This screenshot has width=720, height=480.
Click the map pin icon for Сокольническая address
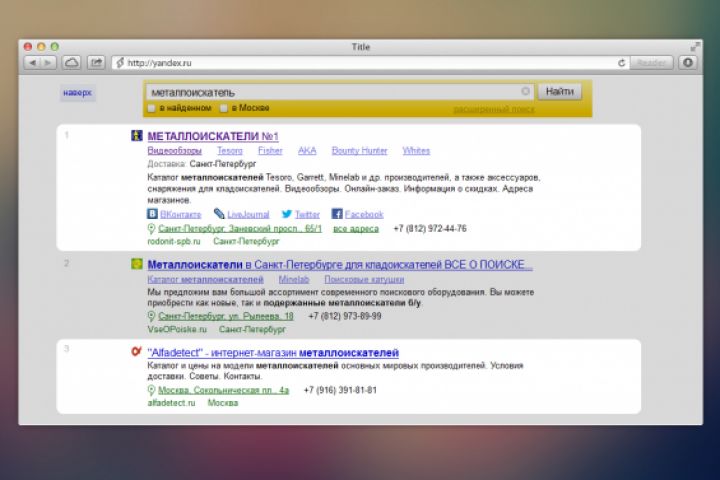click(151, 390)
